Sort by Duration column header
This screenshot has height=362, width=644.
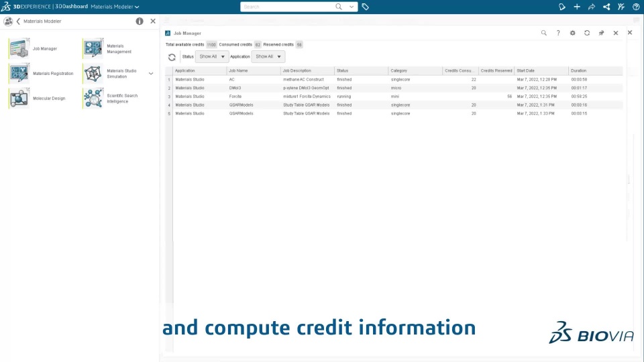(x=596, y=70)
